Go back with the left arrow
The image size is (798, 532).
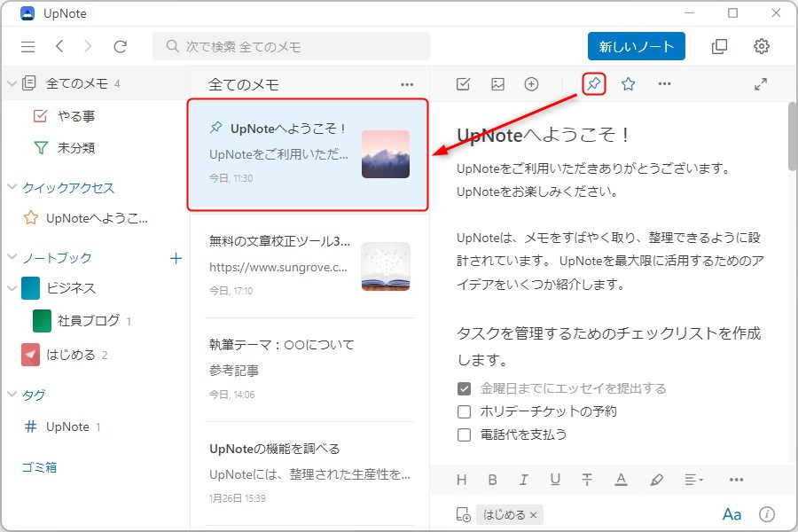pos(59,46)
